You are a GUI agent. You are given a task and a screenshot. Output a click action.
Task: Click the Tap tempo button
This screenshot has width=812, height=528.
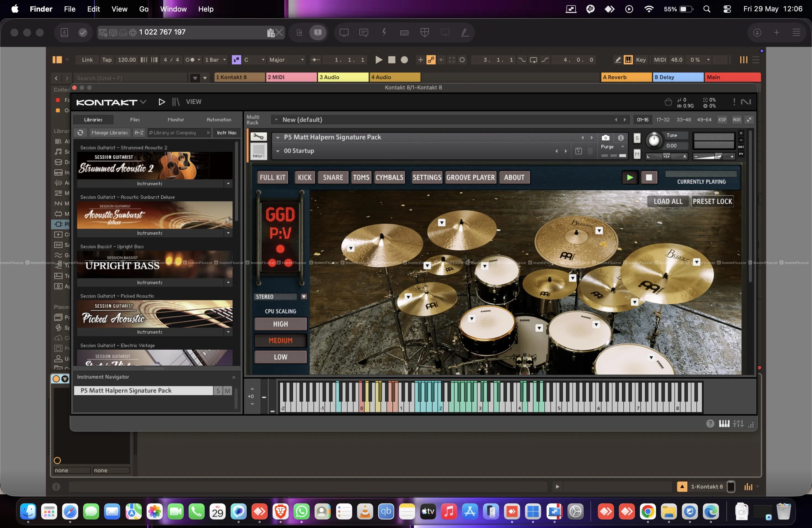(x=107, y=60)
